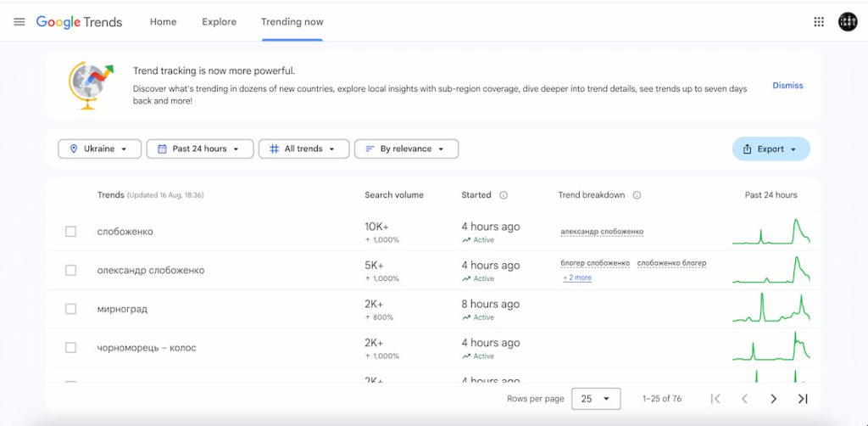The image size is (868, 426).
Task: Open the чорноморець – колос trend
Action: pyautogui.click(x=147, y=348)
